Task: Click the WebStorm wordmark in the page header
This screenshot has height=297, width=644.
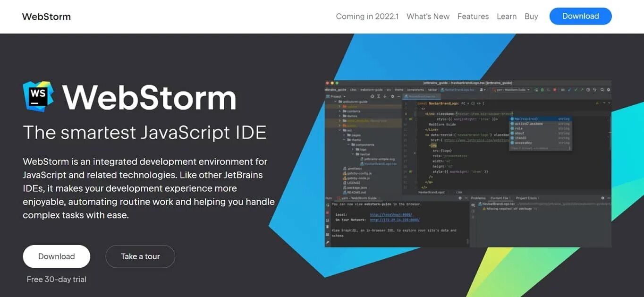Action: tap(46, 17)
